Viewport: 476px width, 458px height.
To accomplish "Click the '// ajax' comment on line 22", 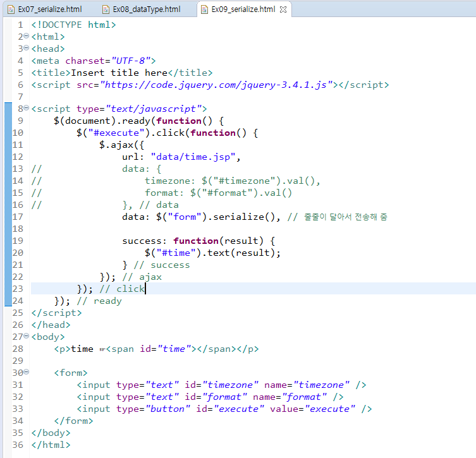I will [142, 277].
